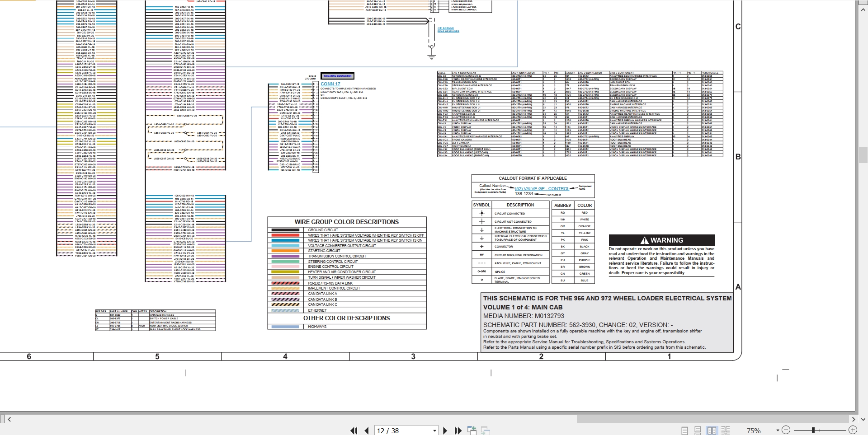Open the 75% zoom level dropdown

click(x=778, y=430)
